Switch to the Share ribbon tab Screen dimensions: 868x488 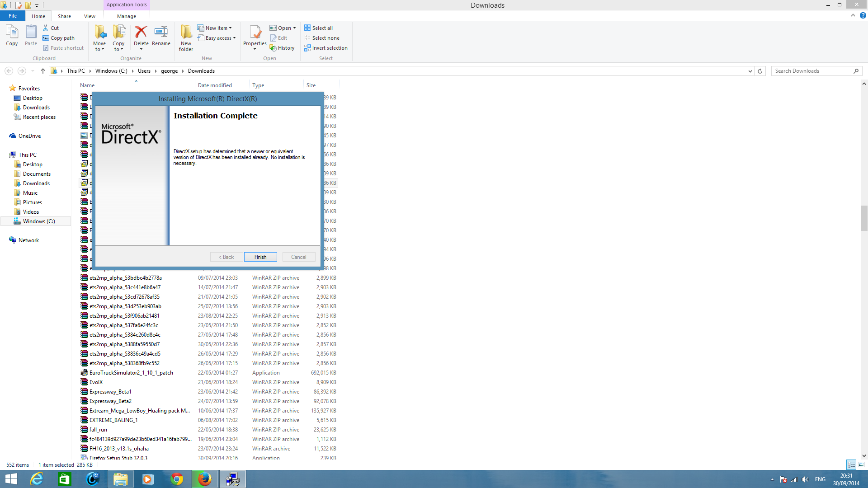[x=64, y=16]
